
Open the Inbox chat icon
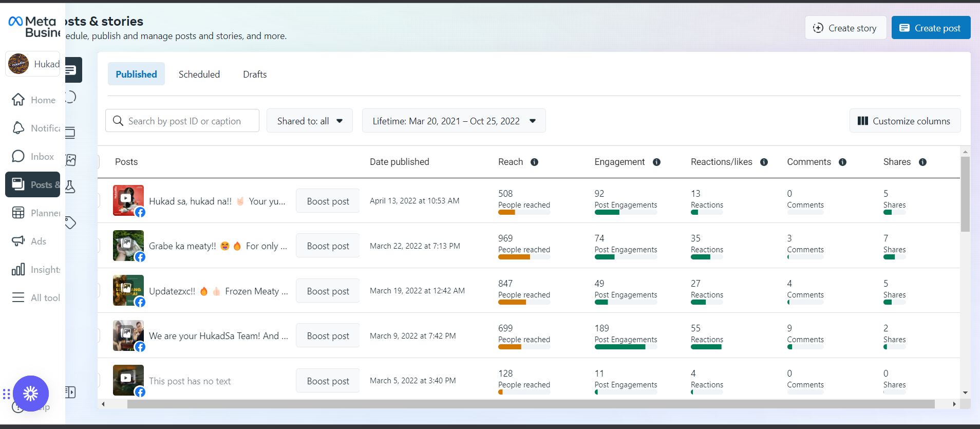(x=18, y=156)
